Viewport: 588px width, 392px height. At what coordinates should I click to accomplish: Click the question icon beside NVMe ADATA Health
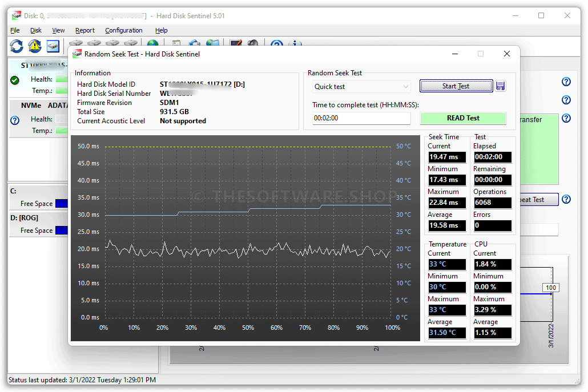[x=15, y=120]
